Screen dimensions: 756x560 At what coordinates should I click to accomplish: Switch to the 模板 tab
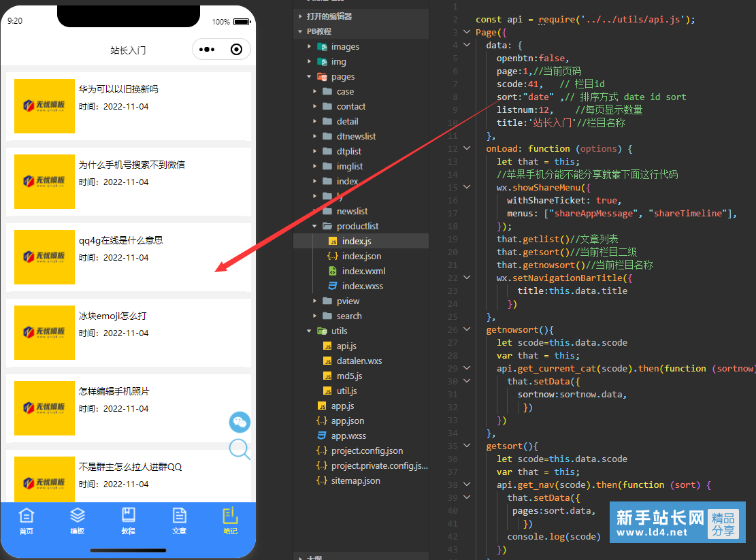(77, 521)
